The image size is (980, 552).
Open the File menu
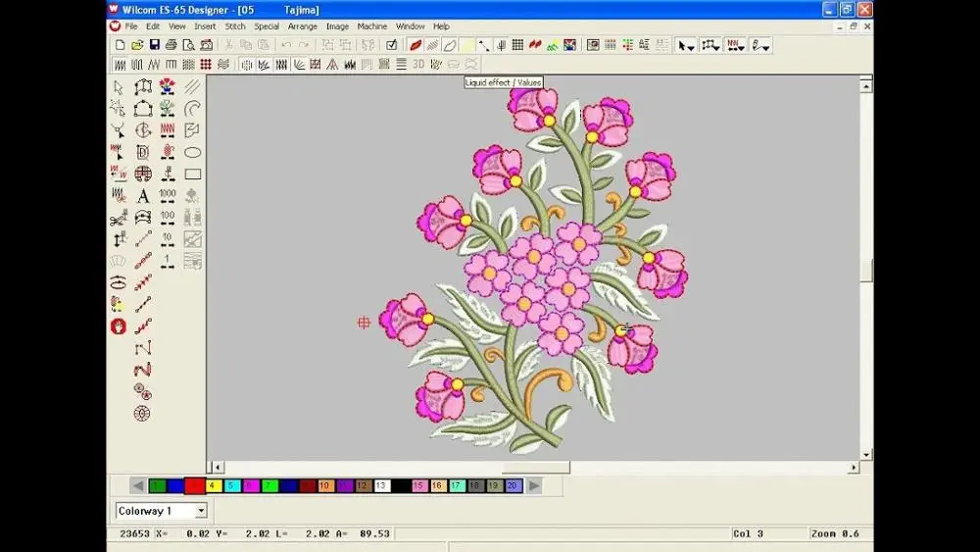131,26
